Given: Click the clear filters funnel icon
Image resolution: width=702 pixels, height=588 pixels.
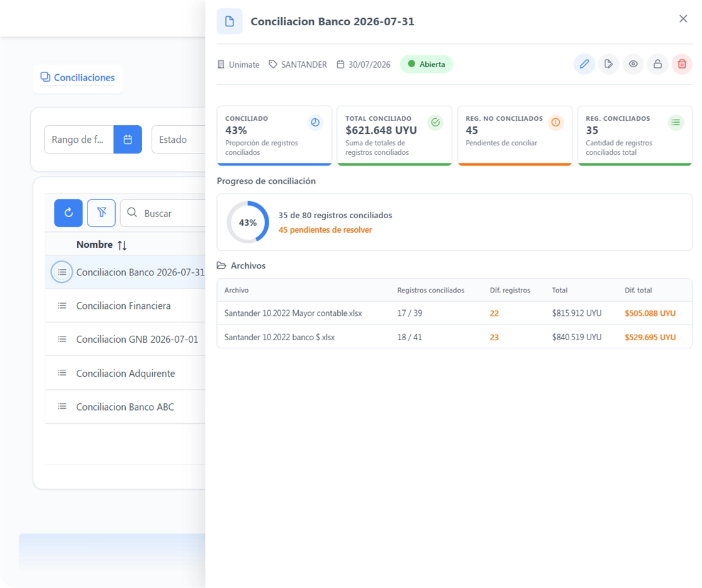Looking at the screenshot, I should tap(101, 213).
